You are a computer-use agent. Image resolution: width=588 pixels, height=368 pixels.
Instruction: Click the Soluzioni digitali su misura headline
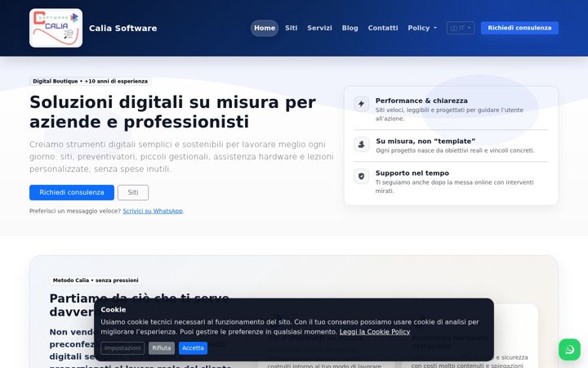coord(172,112)
